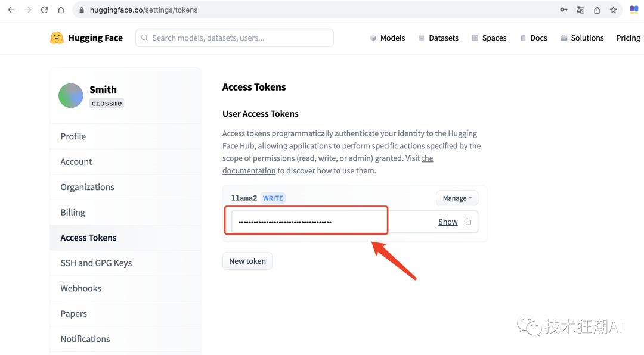Expand the Manage dropdown

457,198
